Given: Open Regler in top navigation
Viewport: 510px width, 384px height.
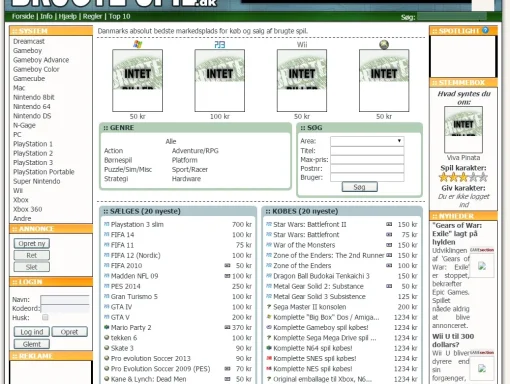Looking at the screenshot, I should 92,16.
